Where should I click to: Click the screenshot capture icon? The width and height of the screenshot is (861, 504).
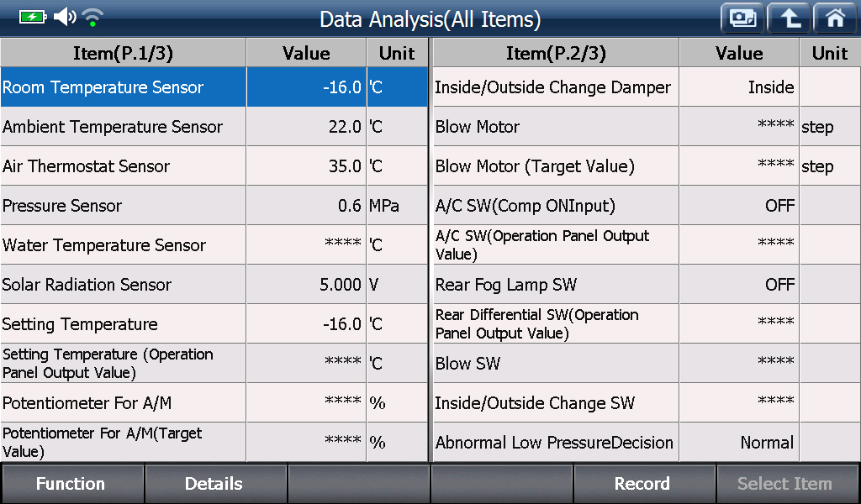click(x=742, y=18)
